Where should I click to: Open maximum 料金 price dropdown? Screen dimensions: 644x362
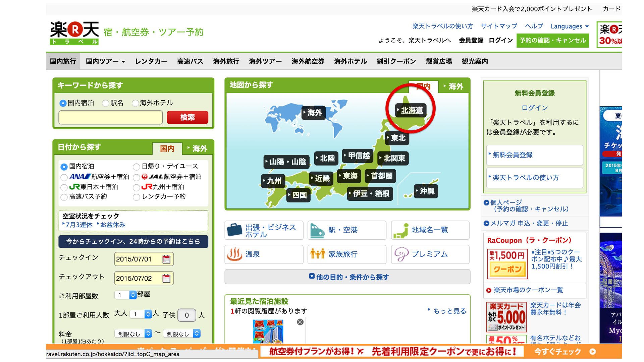182,334
